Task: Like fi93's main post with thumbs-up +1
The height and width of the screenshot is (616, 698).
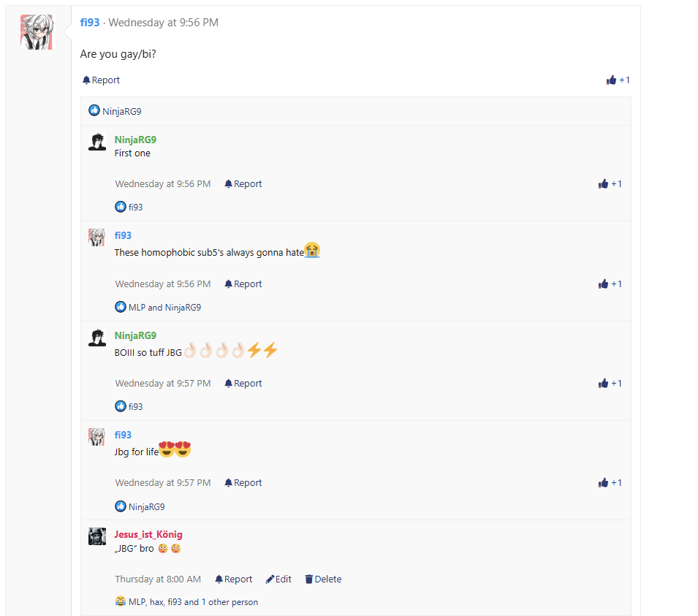Action: click(x=618, y=80)
